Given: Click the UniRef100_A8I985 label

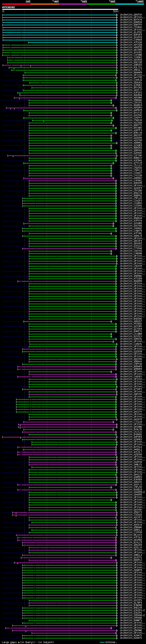Looking at the screenshot, I should point(131,50).
